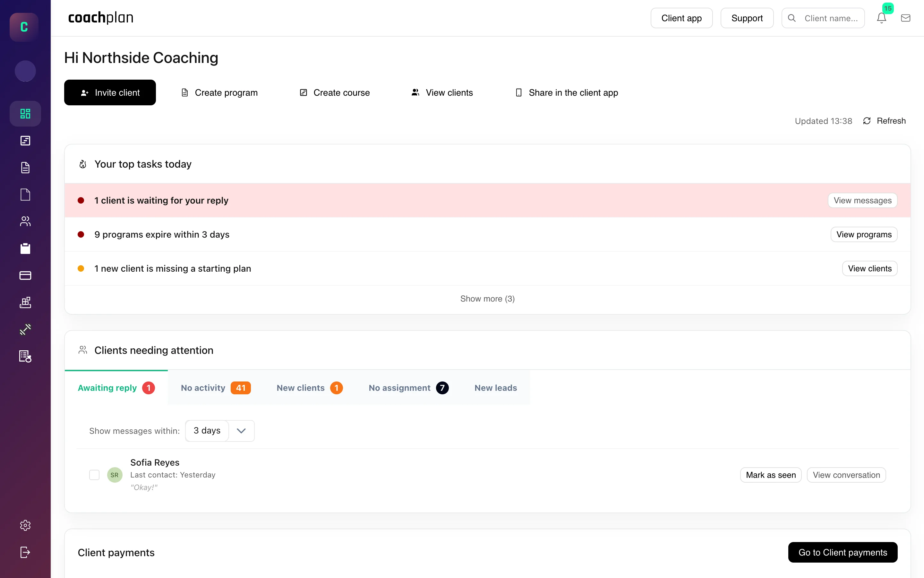Click the SR avatar of Sofia Reyes
The height and width of the screenshot is (578, 924).
coord(115,475)
